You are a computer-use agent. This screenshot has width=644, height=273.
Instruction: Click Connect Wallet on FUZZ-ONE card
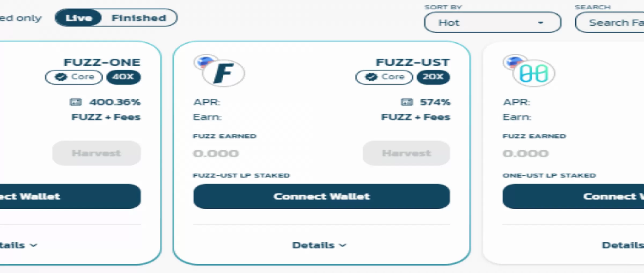point(70,196)
